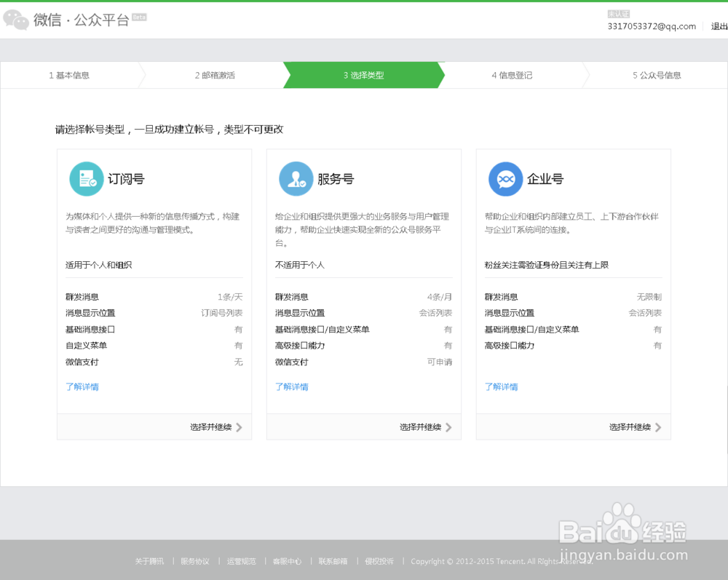Image resolution: width=728 pixels, height=580 pixels.
Task: Go to step 2 邮箱激活
Action: click(x=215, y=75)
